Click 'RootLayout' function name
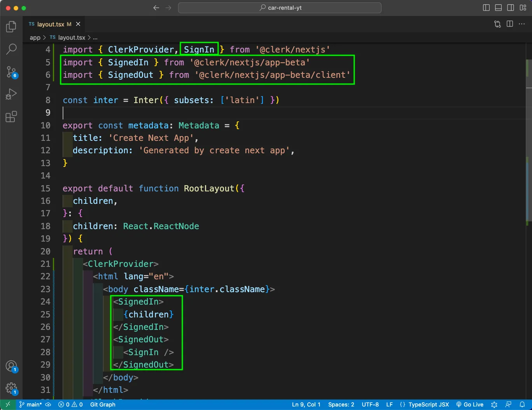 coord(209,189)
